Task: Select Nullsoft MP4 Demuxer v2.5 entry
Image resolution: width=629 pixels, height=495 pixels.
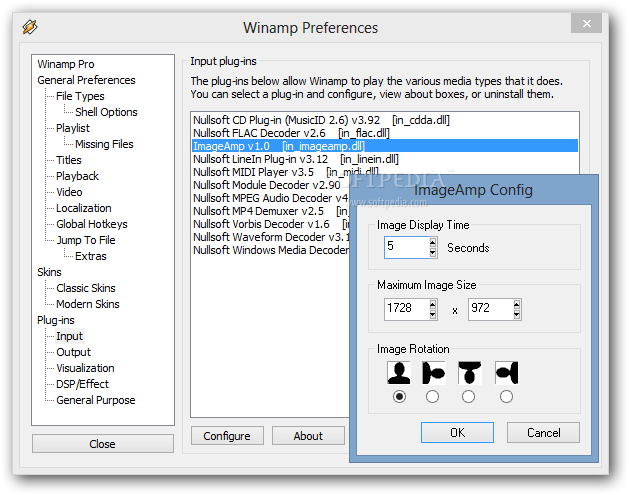Action: 270,211
